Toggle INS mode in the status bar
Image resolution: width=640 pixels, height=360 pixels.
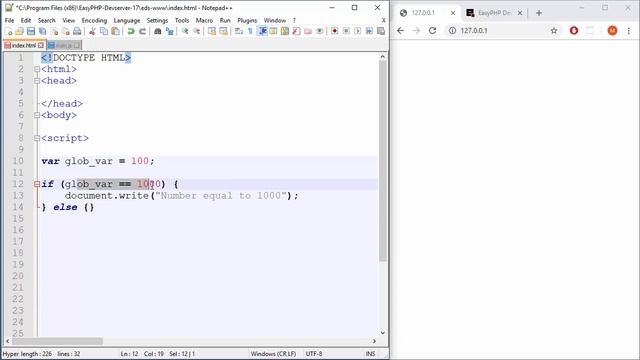[x=371, y=354]
